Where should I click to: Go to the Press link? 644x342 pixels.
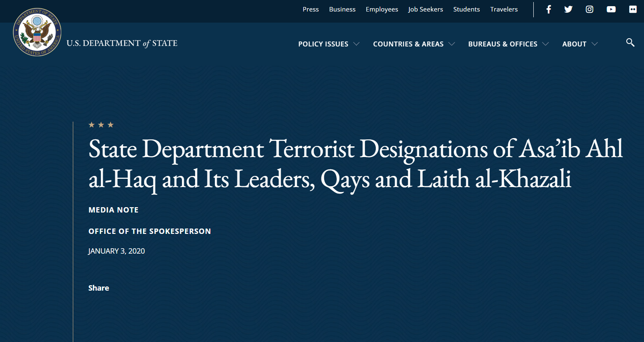tap(311, 9)
